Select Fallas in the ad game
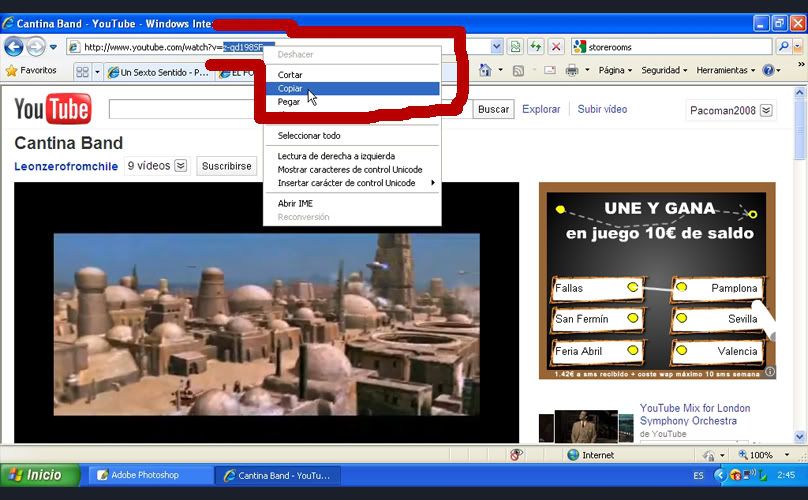 pos(596,288)
